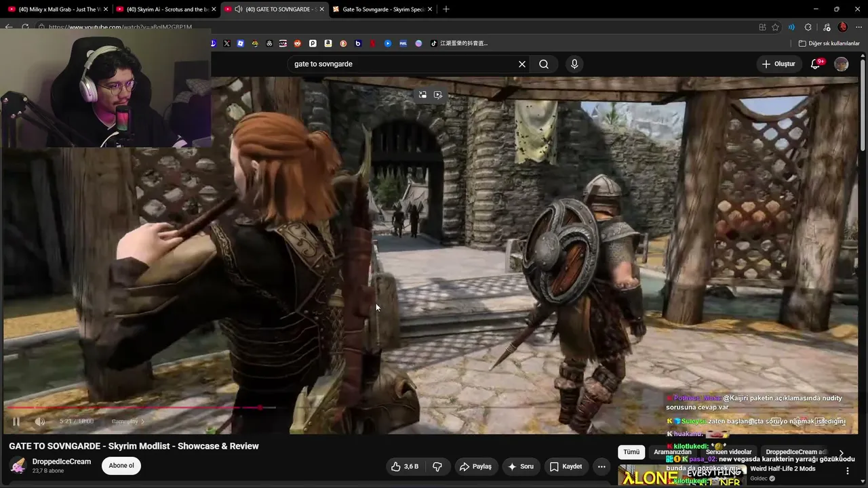
Task: Open the DroppedIceCream channel link
Action: point(62,462)
